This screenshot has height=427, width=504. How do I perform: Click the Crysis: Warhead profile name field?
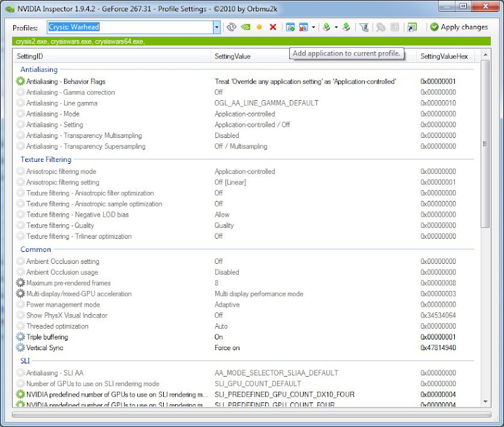[130, 27]
